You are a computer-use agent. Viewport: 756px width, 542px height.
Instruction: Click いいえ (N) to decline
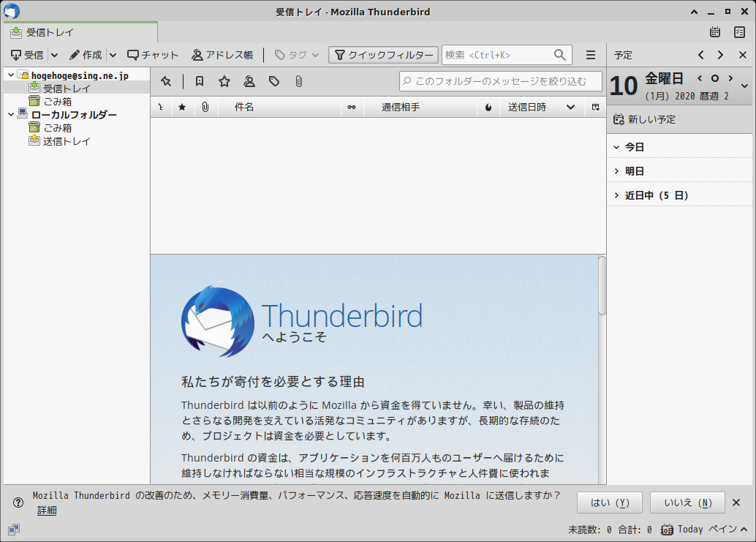(687, 503)
